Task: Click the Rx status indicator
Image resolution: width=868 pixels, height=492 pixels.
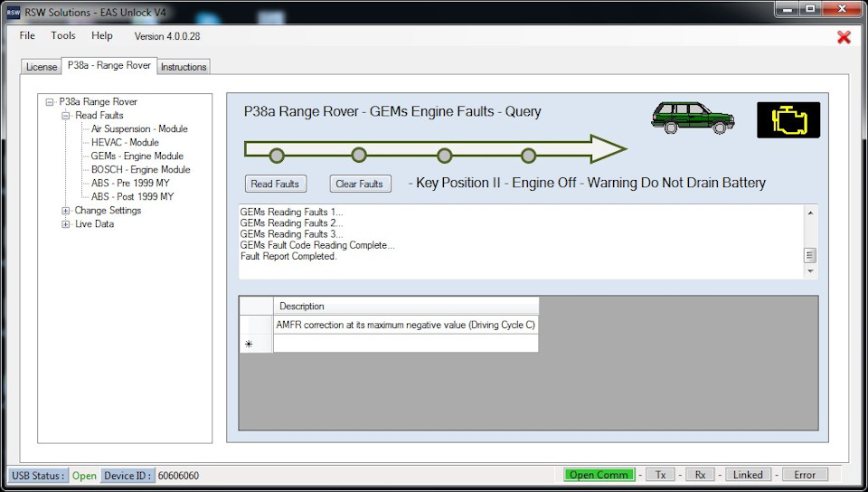Action: [700, 475]
